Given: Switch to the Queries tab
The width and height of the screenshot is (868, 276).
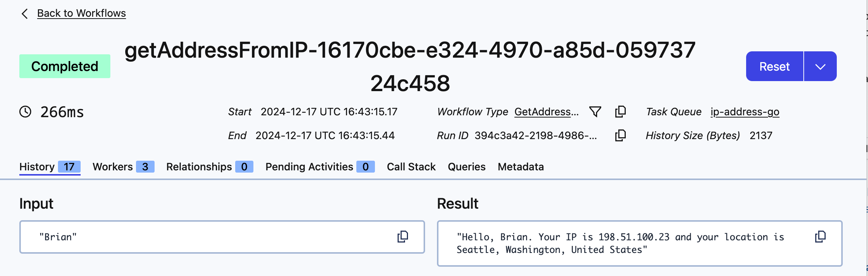Looking at the screenshot, I should click(467, 167).
